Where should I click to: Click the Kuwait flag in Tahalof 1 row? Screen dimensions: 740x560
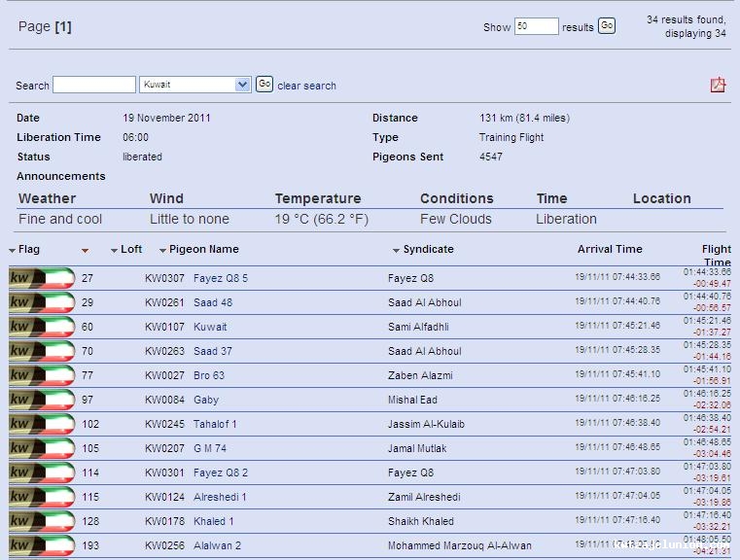[x=42, y=424]
